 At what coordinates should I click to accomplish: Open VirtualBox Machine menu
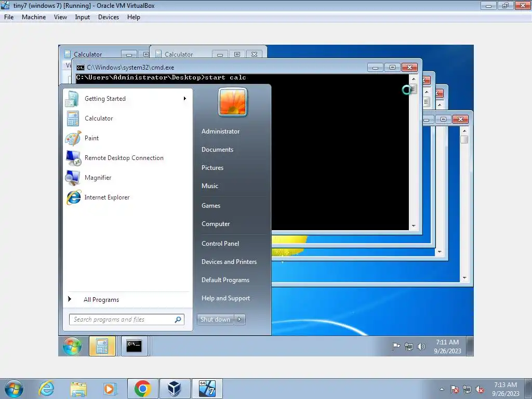(x=34, y=17)
